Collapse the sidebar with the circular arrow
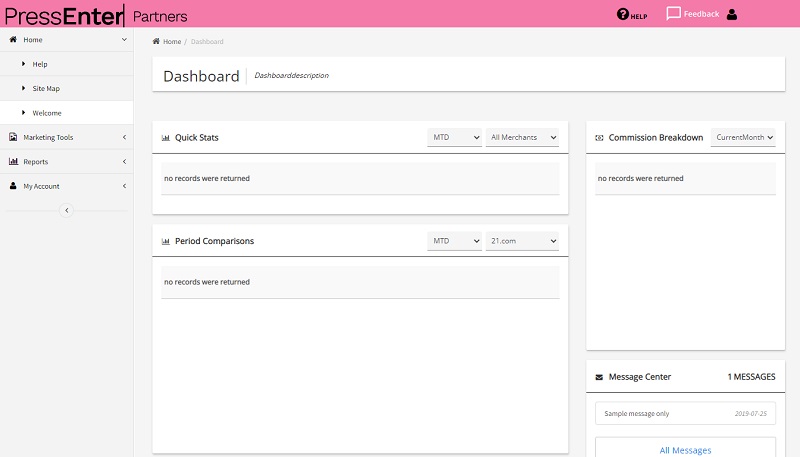The height and width of the screenshot is (457, 800). pyautogui.click(x=66, y=210)
